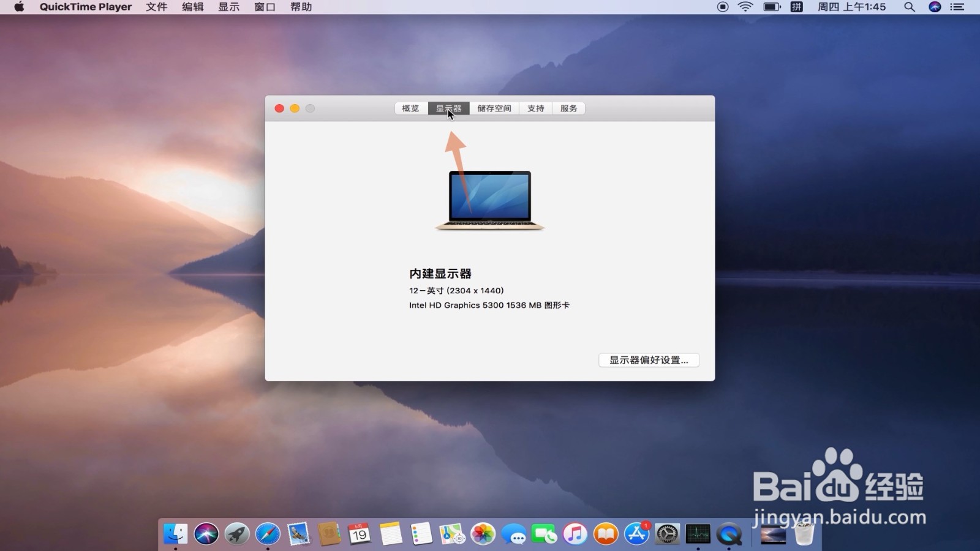Open Safari from the Dock
The height and width of the screenshot is (551, 980).
(268, 534)
